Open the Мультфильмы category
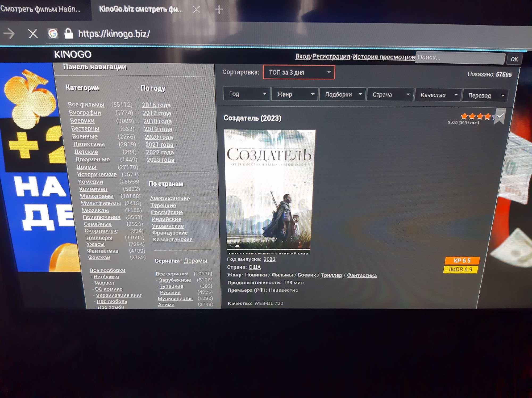The image size is (532, 398). 101,203
